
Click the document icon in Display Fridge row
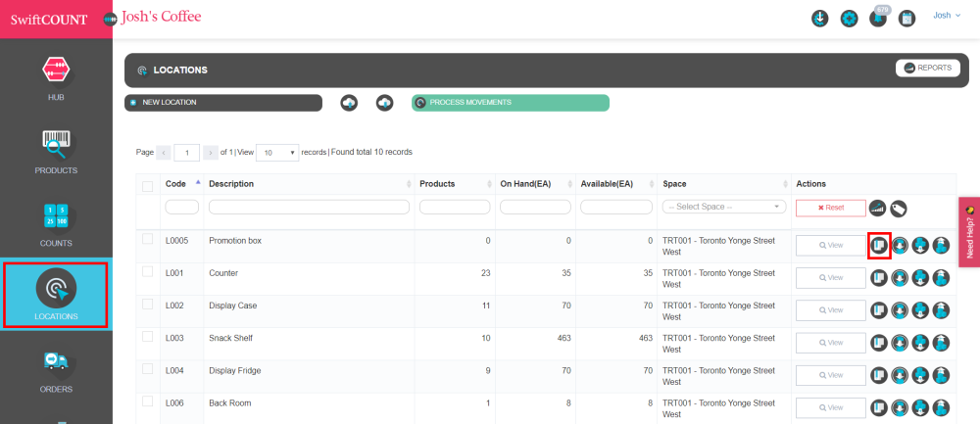879,375
